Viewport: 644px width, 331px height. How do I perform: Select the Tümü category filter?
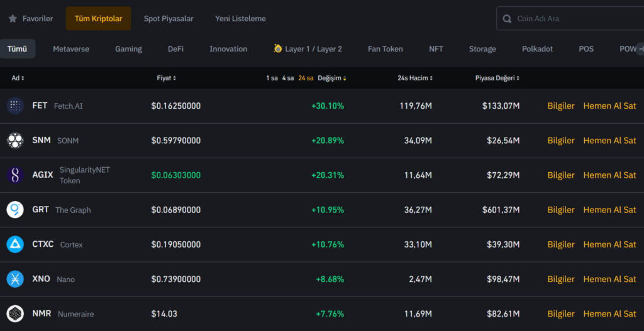pyautogui.click(x=17, y=49)
